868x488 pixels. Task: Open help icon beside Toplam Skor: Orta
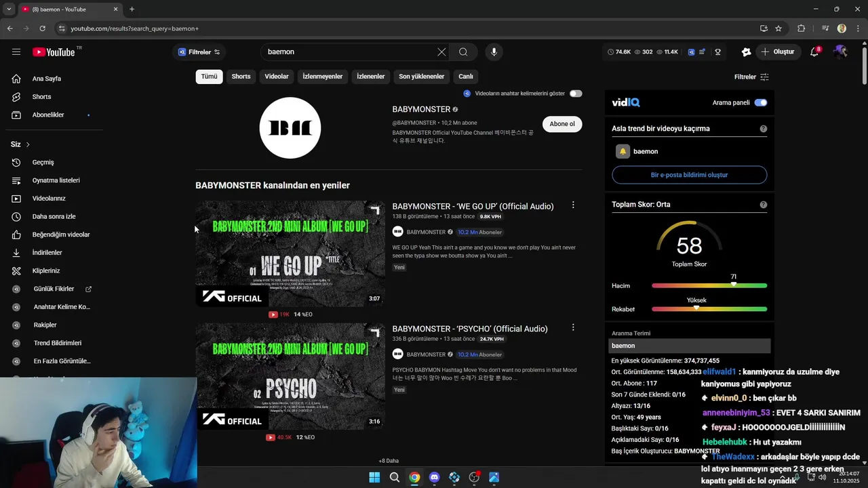(x=764, y=205)
